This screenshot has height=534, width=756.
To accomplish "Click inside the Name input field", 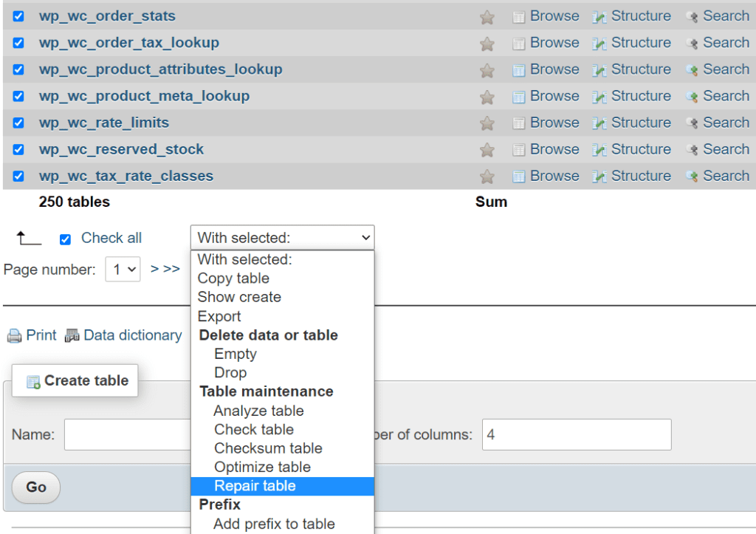I will 128,434.
